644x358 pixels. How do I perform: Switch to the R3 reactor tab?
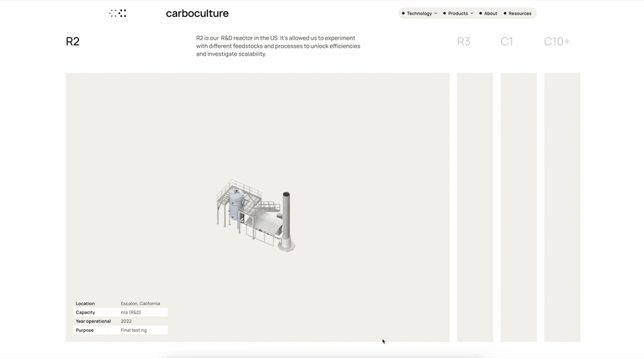click(464, 42)
